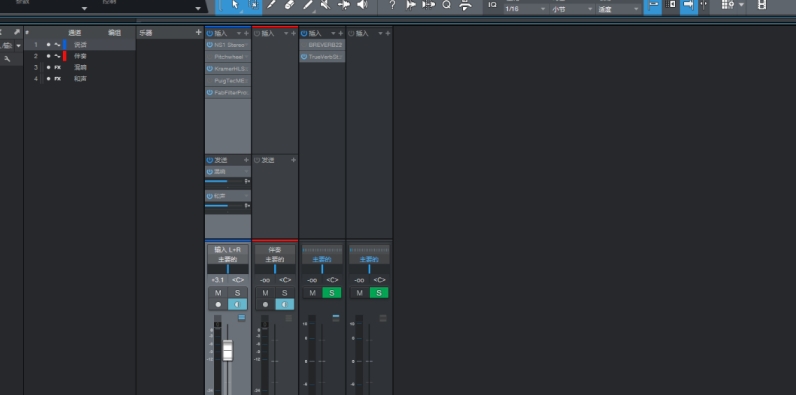Toggle visibility dot for channel 3 混响
796x395 pixels.
coord(49,67)
